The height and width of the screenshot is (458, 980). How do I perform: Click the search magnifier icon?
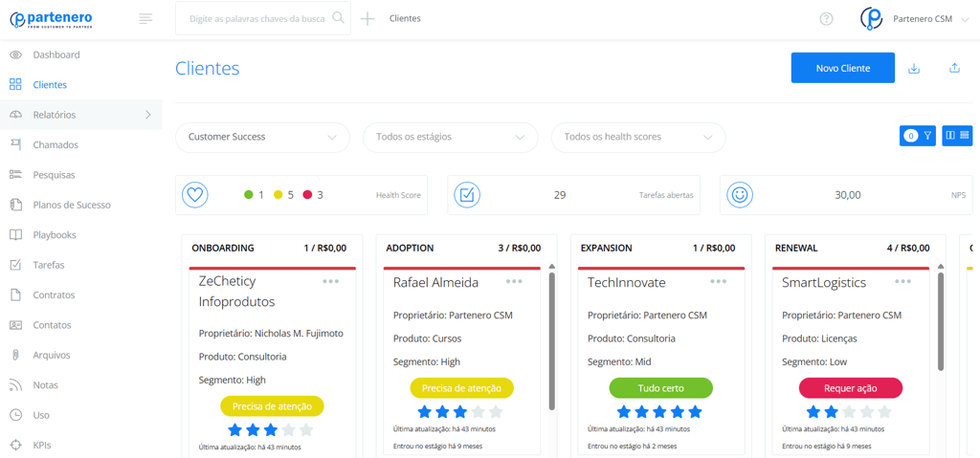pos(338,17)
